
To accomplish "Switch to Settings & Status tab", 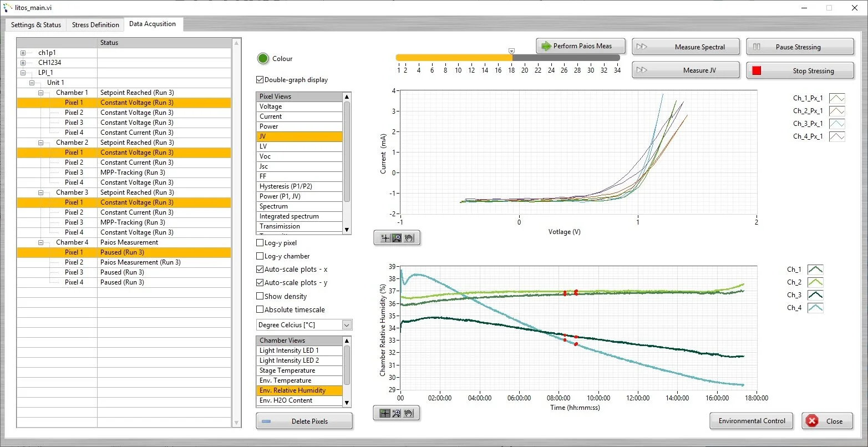I will click(36, 25).
